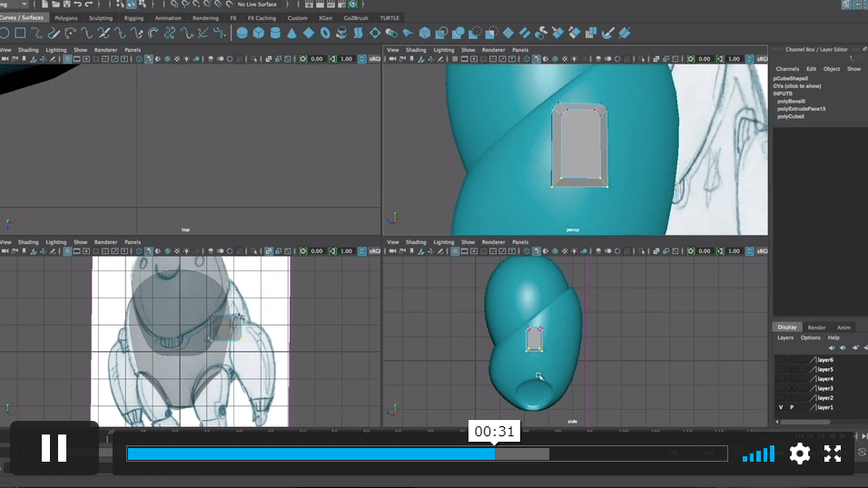Switch to the Polygons shelf tab
868x488 pixels.
pos(66,17)
